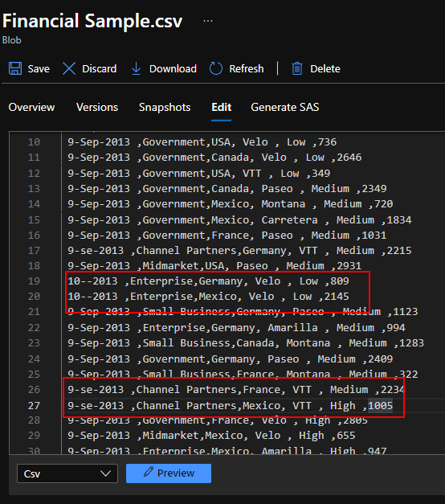Click the Discard X icon
Image resolution: width=445 pixels, height=504 pixels.
[x=69, y=68]
